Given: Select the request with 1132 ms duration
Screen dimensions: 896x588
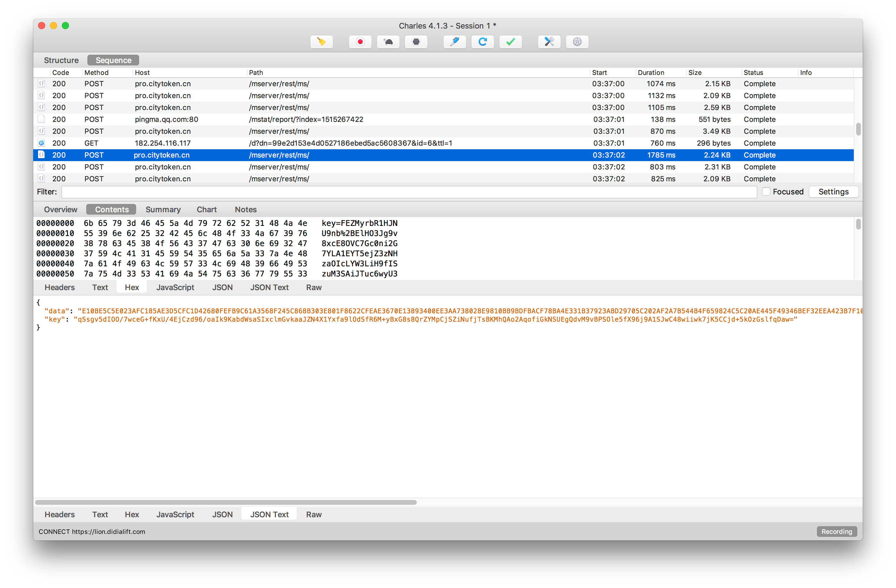Looking at the screenshot, I should (444, 96).
